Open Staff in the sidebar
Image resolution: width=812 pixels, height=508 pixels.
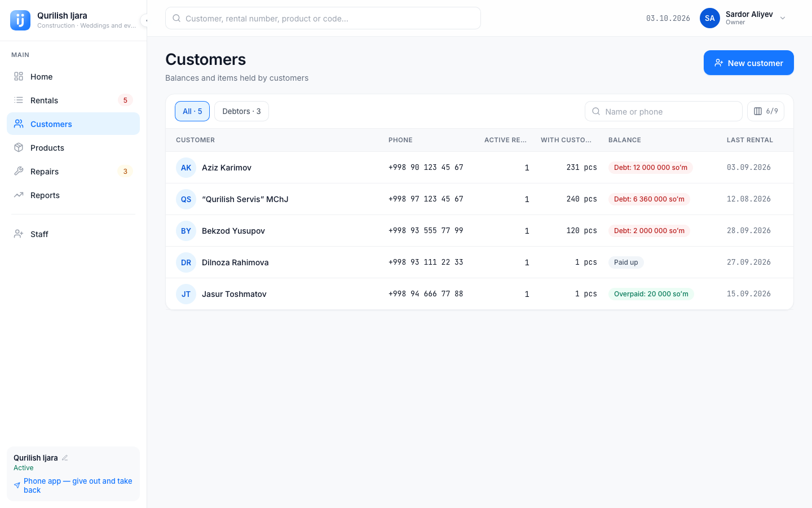tap(73, 234)
